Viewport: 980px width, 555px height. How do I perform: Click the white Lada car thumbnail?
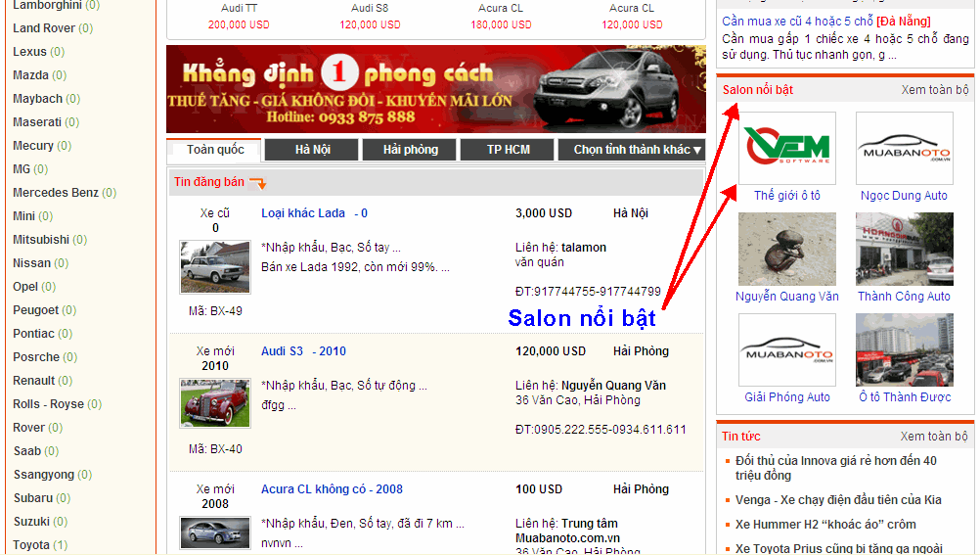coord(215,266)
